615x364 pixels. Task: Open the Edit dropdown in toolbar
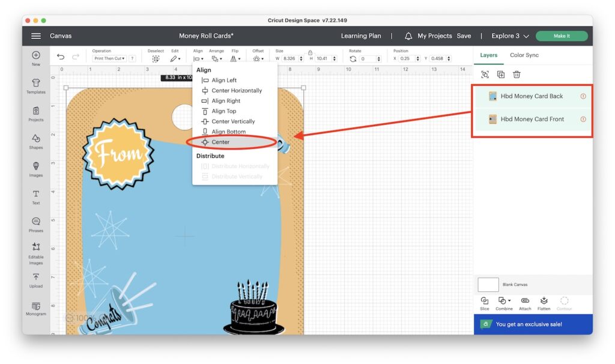pyautogui.click(x=175, y=59)
